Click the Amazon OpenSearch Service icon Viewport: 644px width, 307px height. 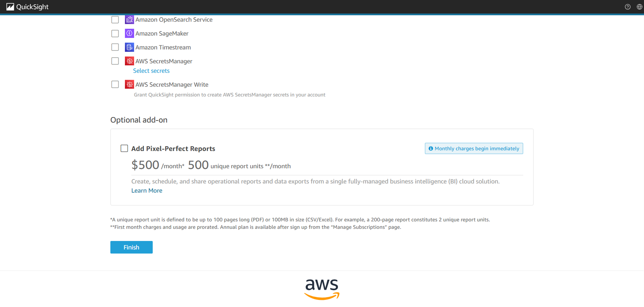coord(129,20)
